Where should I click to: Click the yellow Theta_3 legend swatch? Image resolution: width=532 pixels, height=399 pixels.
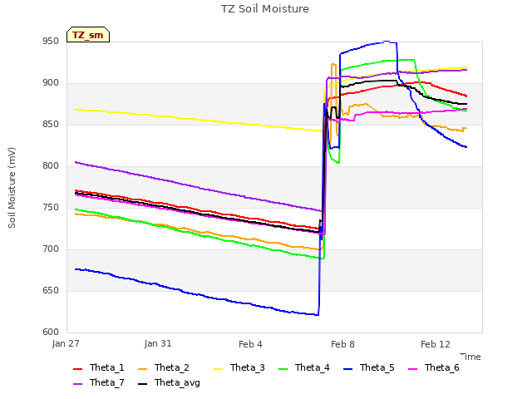[218, 369]
